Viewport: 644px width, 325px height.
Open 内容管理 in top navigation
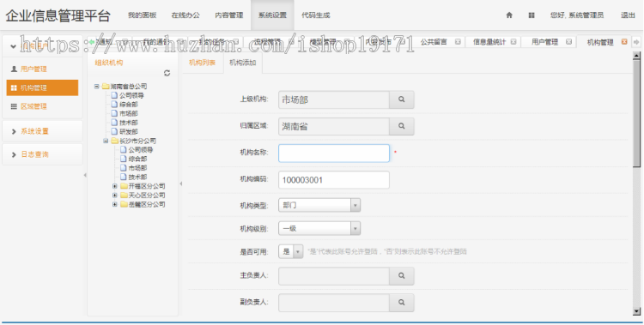pos(229,15)
